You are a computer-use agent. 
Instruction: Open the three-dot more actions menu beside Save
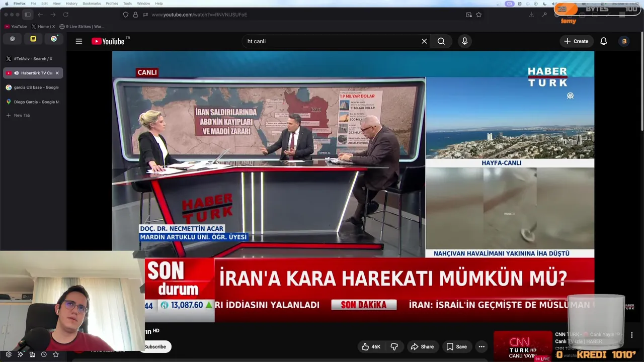(481, 346)
